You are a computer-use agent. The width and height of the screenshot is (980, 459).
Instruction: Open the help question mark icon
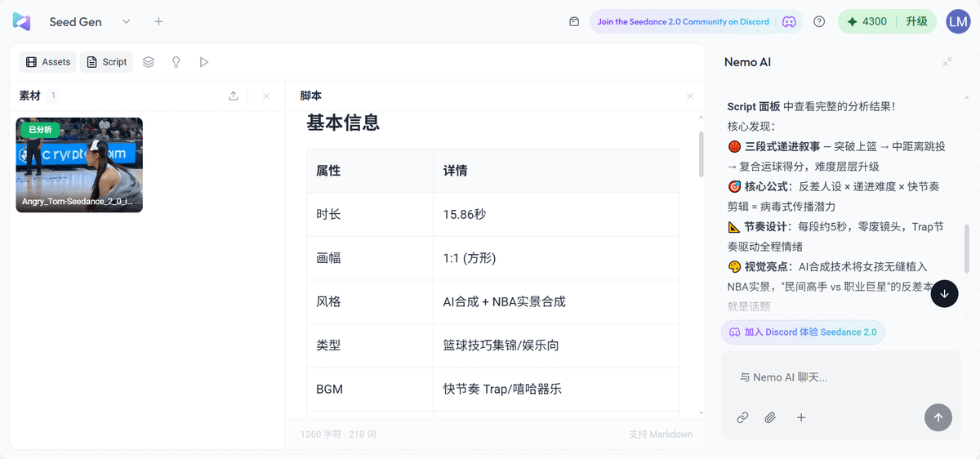pyautogui.click(x=819, y=22)
